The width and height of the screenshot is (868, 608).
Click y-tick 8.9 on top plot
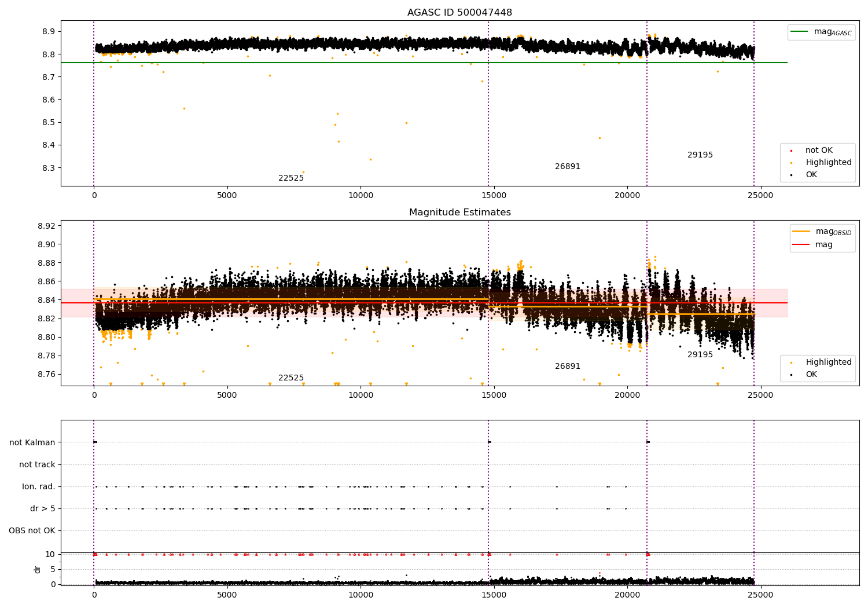point(49,31)
